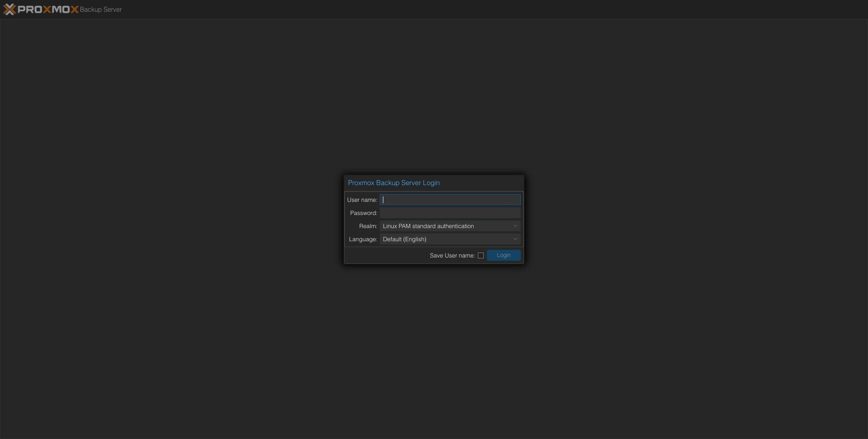This screenshot has height=439, width=868.
Task: Click the PROXMOX wordmark in header
Action: click(x=48, y=10)
